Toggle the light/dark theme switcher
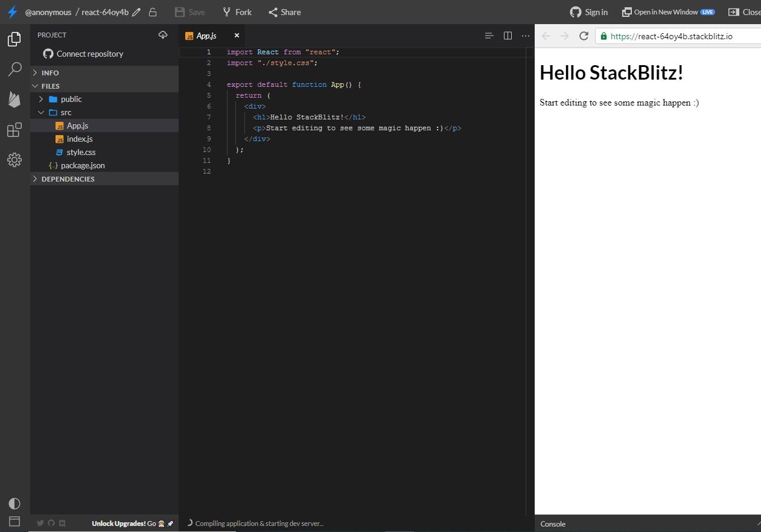This screenshot has height=532, width=761. coord(14,503)
